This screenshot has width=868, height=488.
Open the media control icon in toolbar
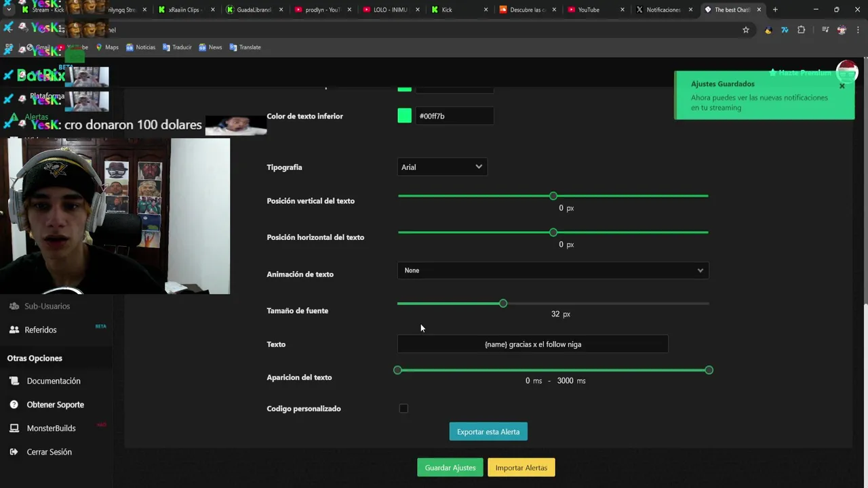[x=825, y=30]
